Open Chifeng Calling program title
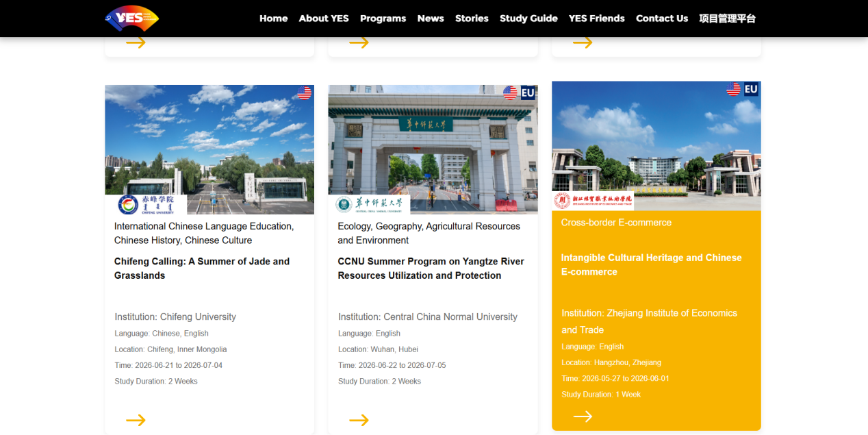 click(202, 269)
